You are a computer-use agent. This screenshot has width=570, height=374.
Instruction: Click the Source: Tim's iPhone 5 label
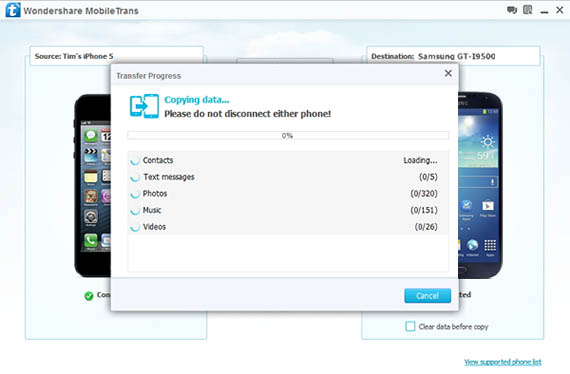pyautogui.click(x=74, y=56)
